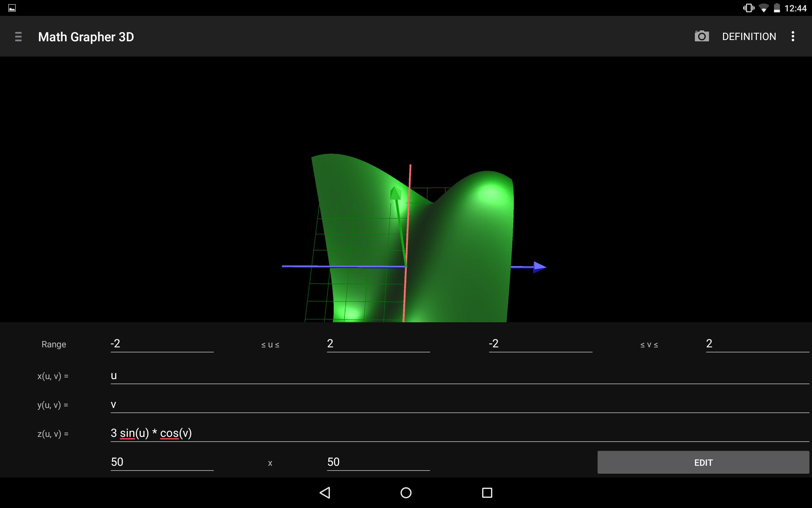The width and height of the screenshot is (812, 508).
Task: Focus the z(u, v) expression field
Action: click(460, 433)
